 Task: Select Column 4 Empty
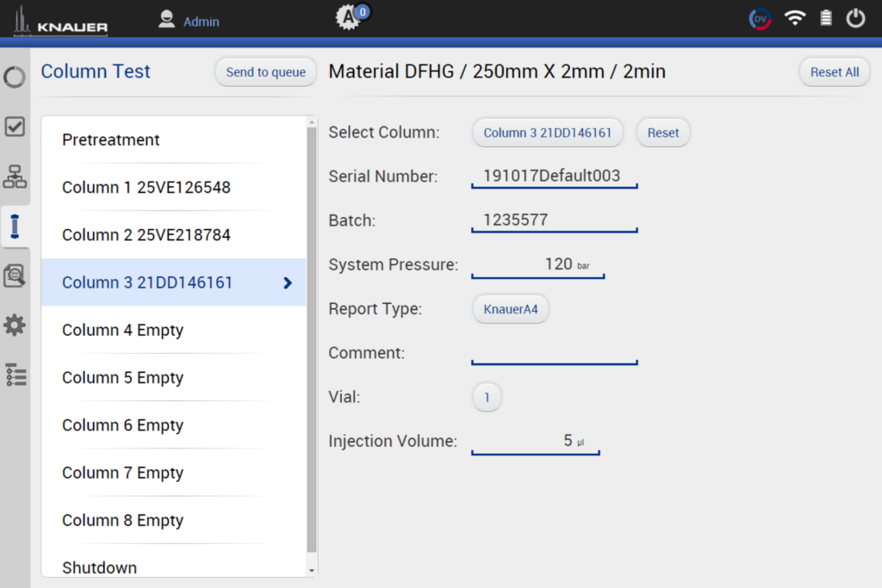tap(174, 330)
